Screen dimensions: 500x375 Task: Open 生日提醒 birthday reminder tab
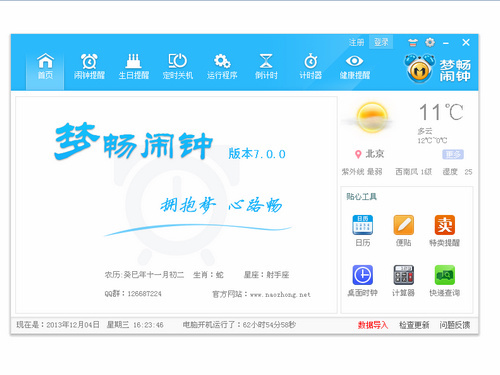[134, 67]
